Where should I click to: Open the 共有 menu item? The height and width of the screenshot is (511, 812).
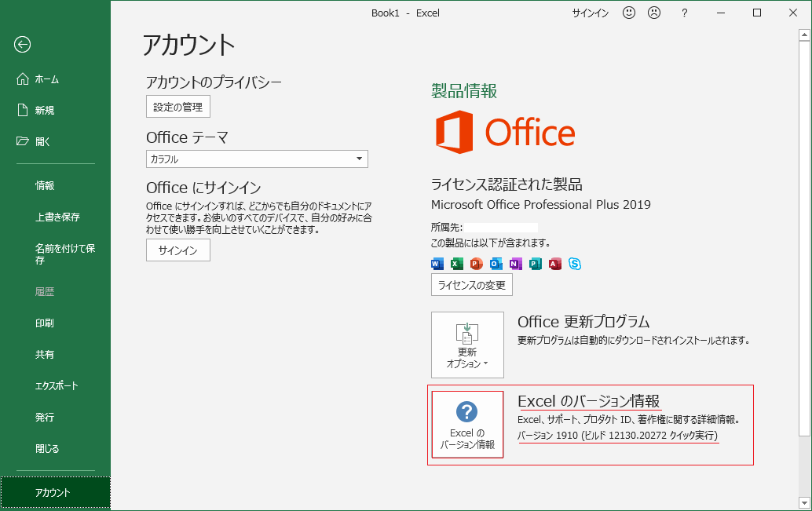point(55,355)
